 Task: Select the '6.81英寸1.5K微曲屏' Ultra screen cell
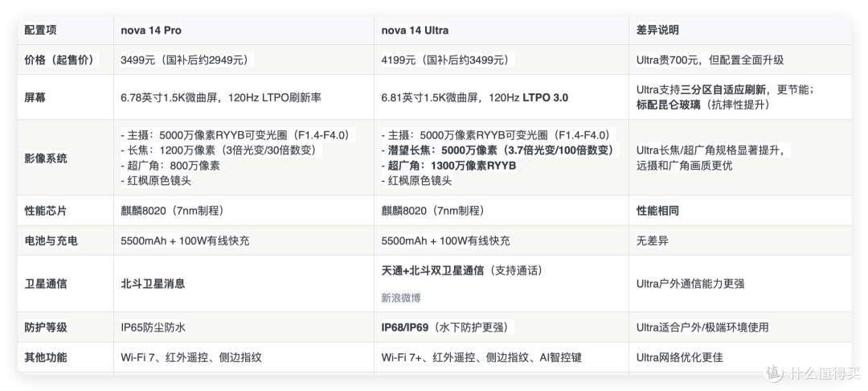pos(474,97)
